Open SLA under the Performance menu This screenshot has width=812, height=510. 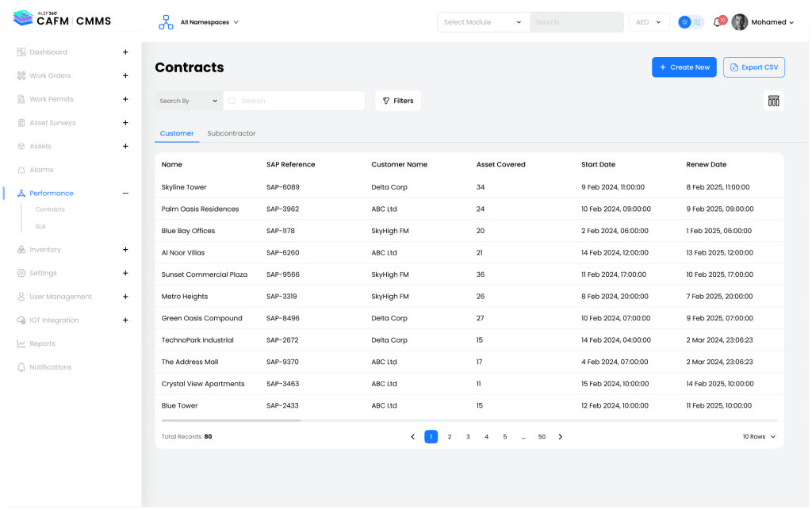[x=40, y=226]
